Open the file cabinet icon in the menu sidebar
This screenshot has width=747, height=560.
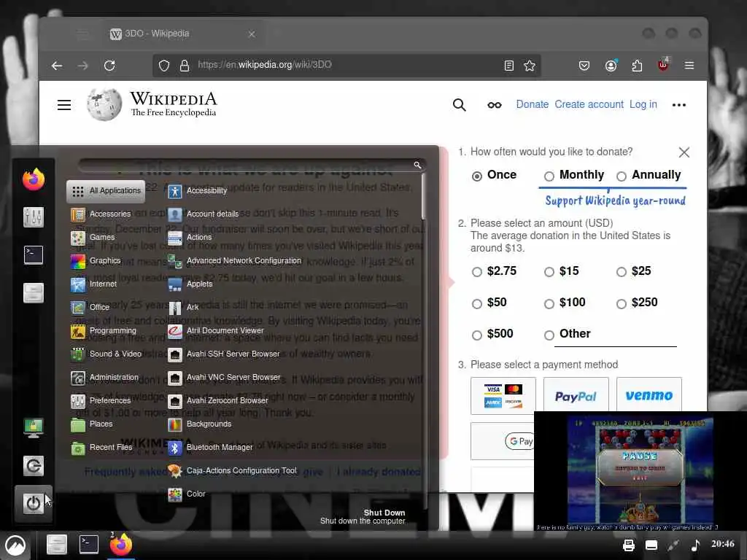click(34, 292)
